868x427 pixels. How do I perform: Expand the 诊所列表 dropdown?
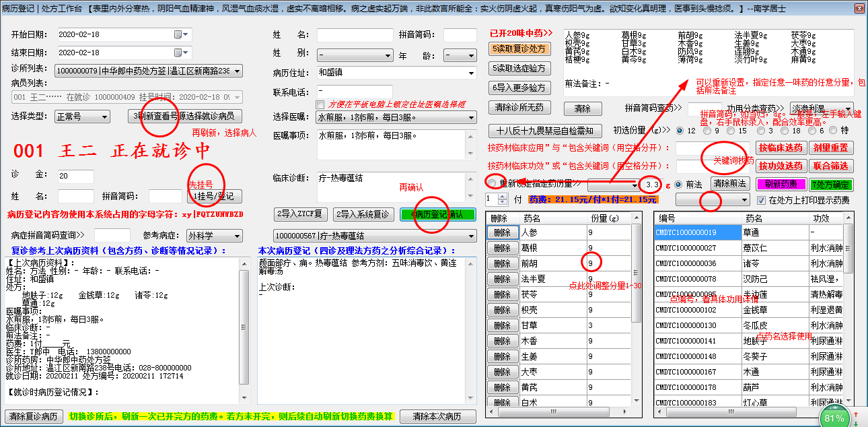pyautogui.click(x=237, y=71)
